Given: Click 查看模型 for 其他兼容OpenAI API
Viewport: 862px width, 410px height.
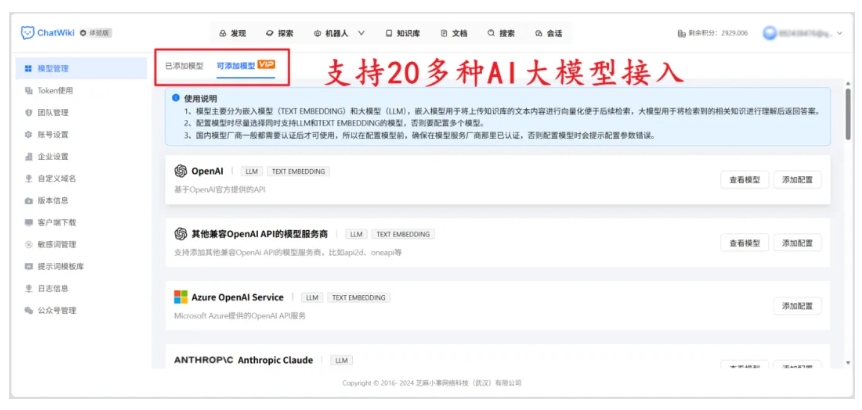Looking at the screenshot, I should (x=744, y=243).
